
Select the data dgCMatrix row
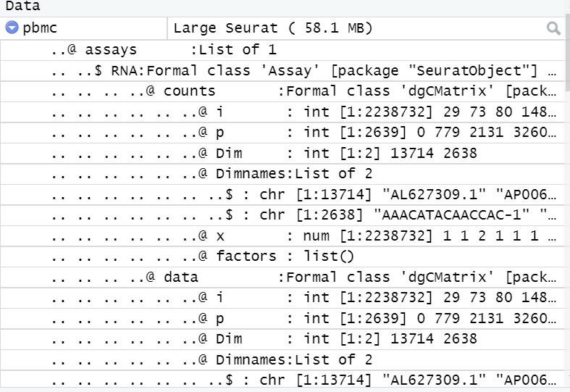point(282,277)
